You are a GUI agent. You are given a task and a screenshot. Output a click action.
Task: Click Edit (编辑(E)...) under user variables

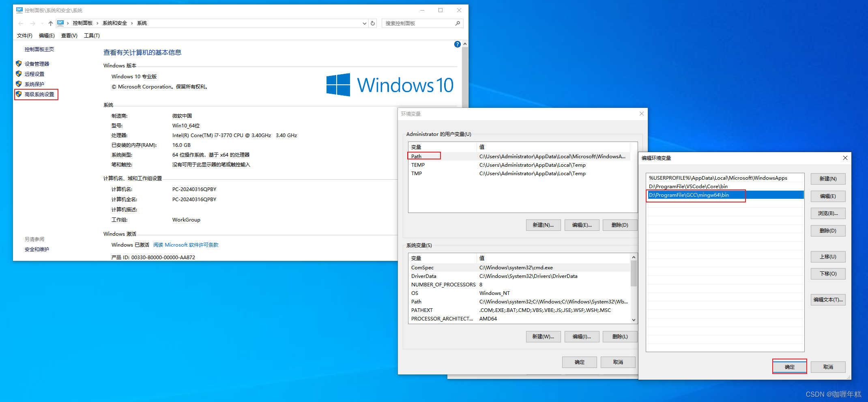(x=582, y=225)
